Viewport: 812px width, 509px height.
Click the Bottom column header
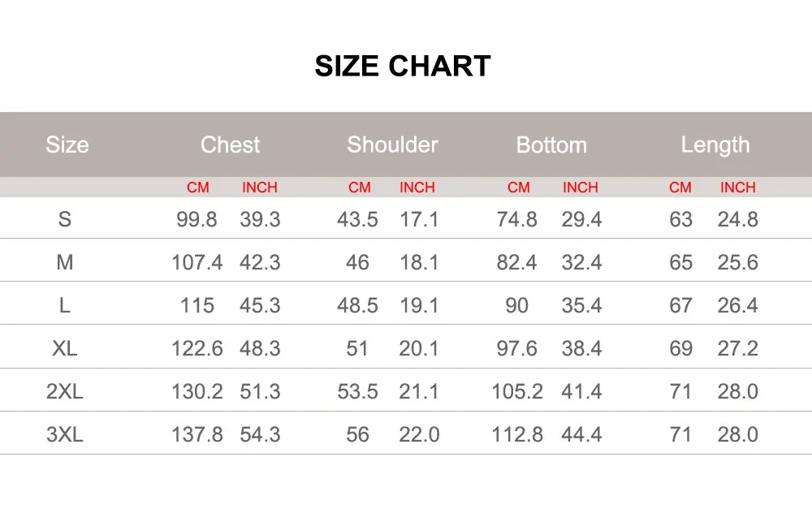(x=551, y=145)
